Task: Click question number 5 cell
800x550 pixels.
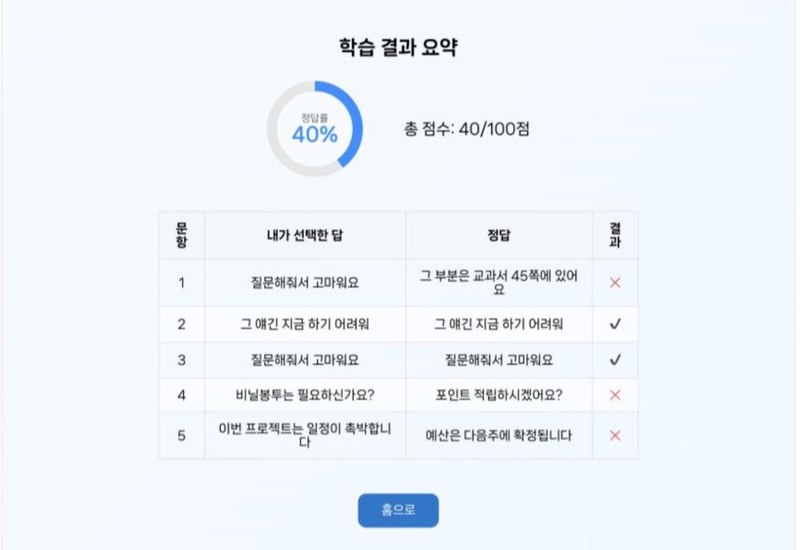Action: (x=181, y=435)
